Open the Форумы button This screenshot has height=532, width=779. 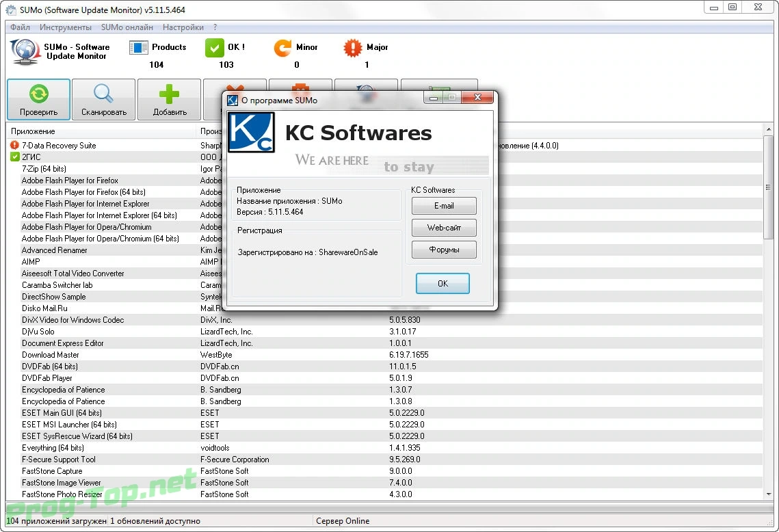pos(444,250)
